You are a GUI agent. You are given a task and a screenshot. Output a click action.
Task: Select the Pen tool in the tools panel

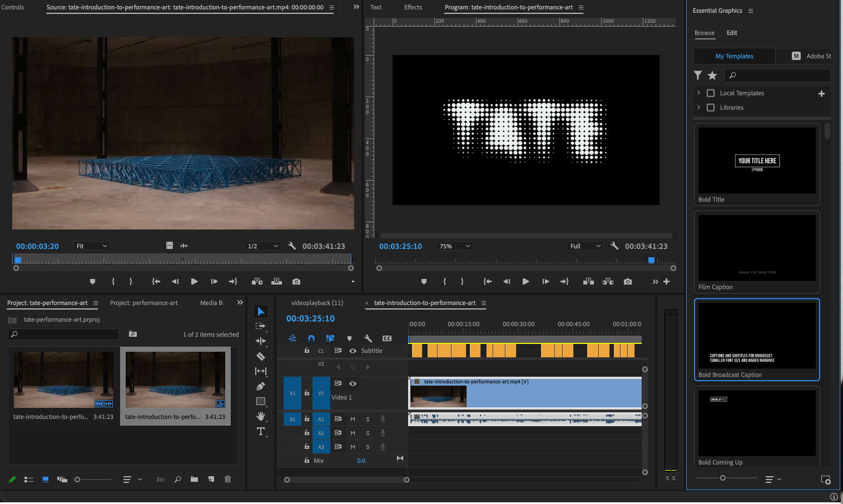[260, 386]
